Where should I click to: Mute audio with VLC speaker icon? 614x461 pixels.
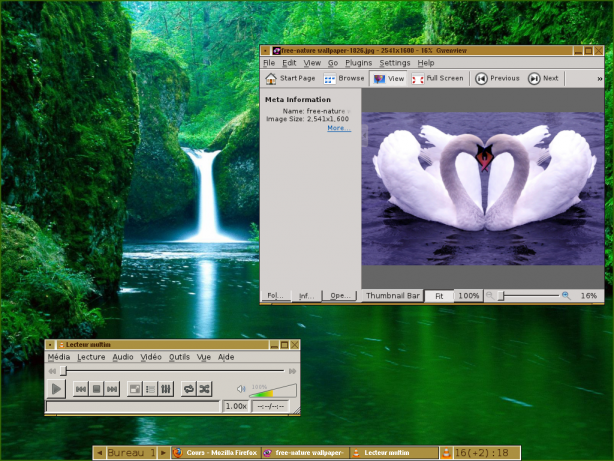click(x=241, y=389)
